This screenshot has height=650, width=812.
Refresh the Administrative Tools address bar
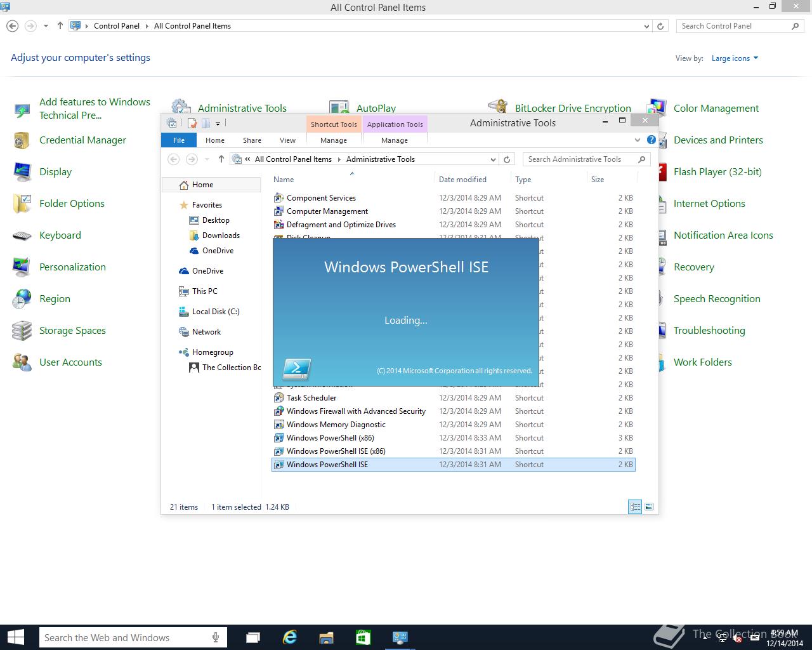pos(506,159)
